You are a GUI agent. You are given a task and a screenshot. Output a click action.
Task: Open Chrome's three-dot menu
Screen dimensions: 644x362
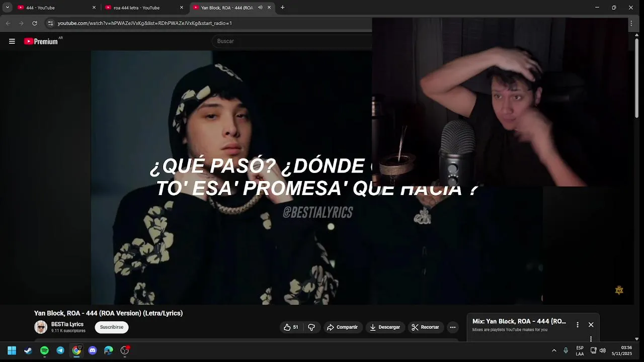631,23
